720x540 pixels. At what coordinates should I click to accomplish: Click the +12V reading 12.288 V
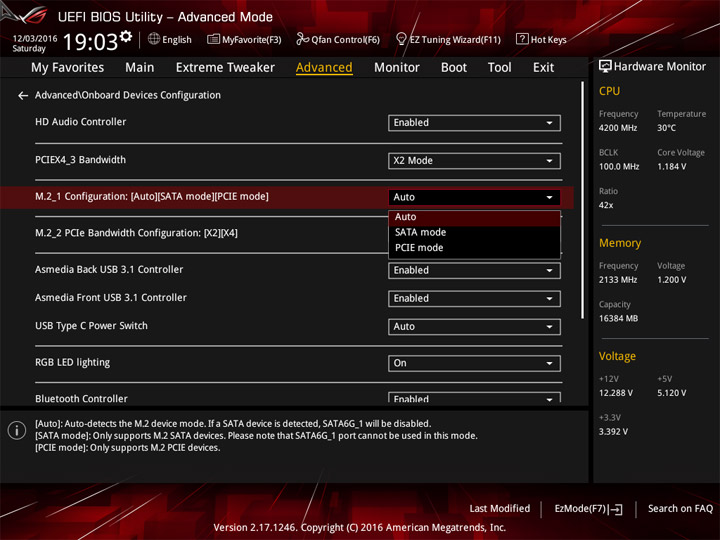(615, 394)
